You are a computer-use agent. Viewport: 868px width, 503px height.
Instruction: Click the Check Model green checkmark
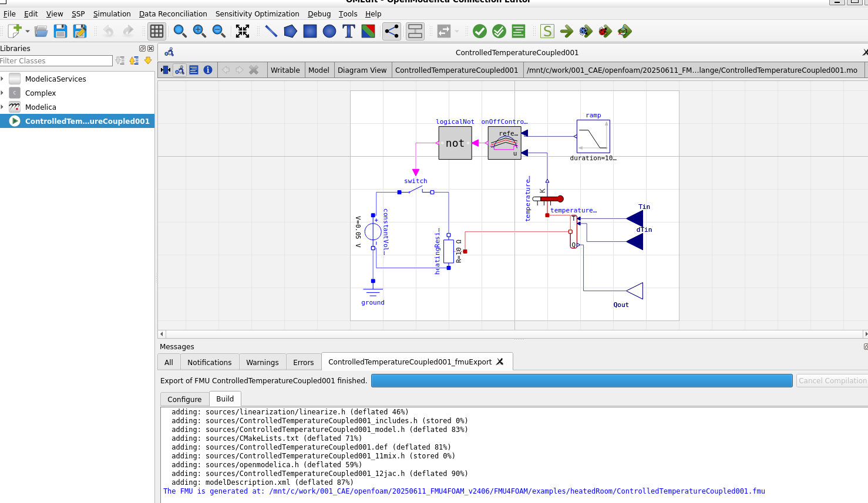pyautogui.click(x=480, y=31)
